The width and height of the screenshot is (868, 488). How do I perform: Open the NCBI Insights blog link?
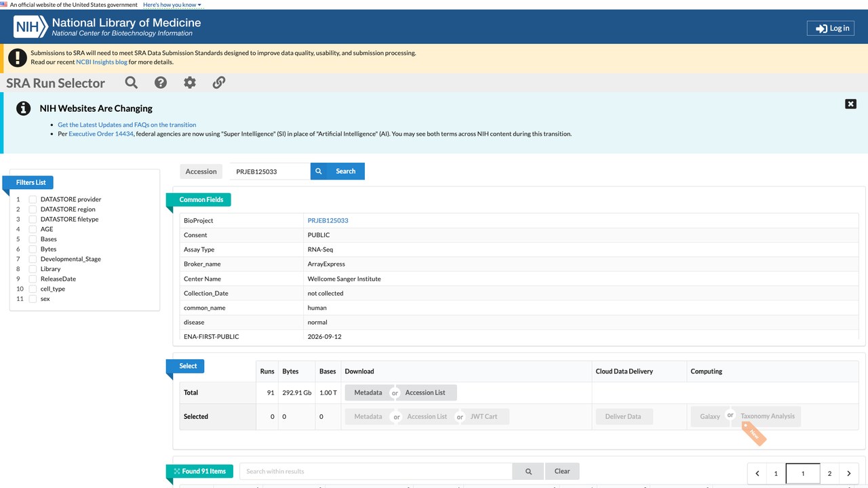pyautogui.click(x=102, y=62)
